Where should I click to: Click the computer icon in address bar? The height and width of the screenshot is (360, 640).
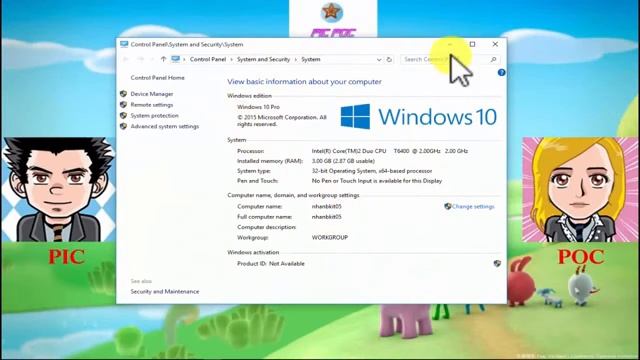tap(176, 59)
